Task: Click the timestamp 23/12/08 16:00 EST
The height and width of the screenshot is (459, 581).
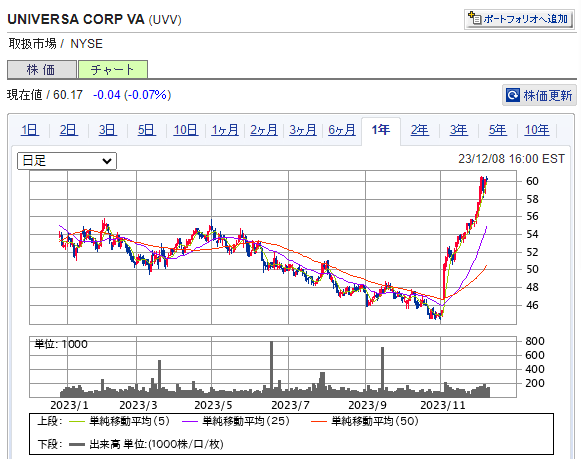Action: pos(511,159)
